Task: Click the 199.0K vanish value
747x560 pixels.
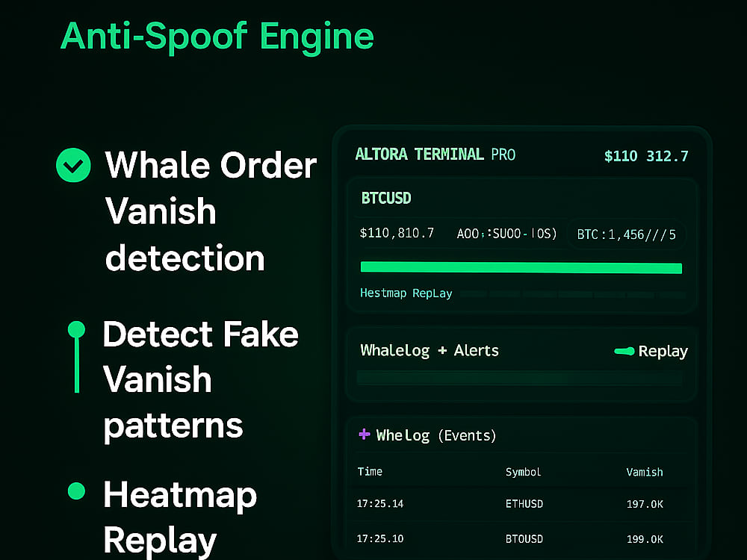Action: (645, 539)
